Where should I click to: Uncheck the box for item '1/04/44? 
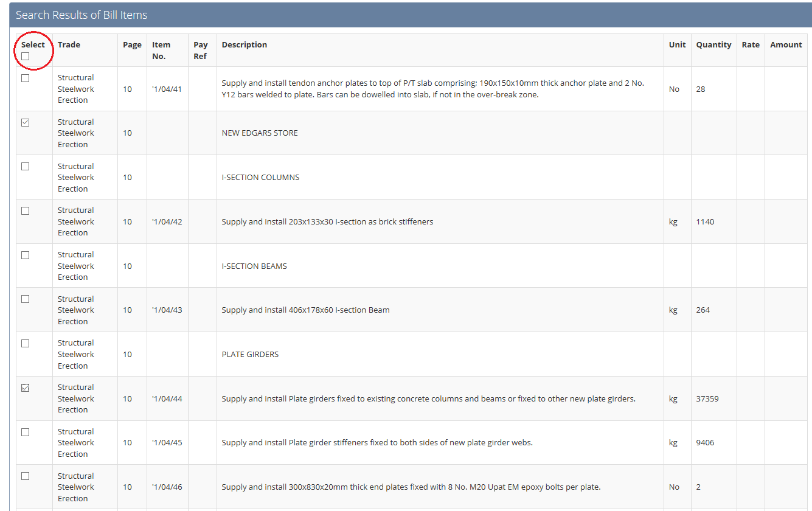click(25, 388)
